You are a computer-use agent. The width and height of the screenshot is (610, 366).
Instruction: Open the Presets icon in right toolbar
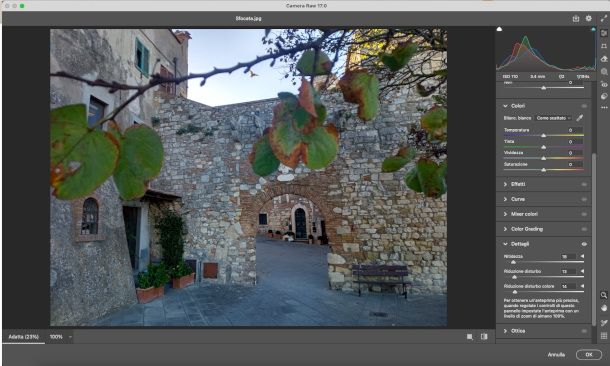tap(604, 96)
